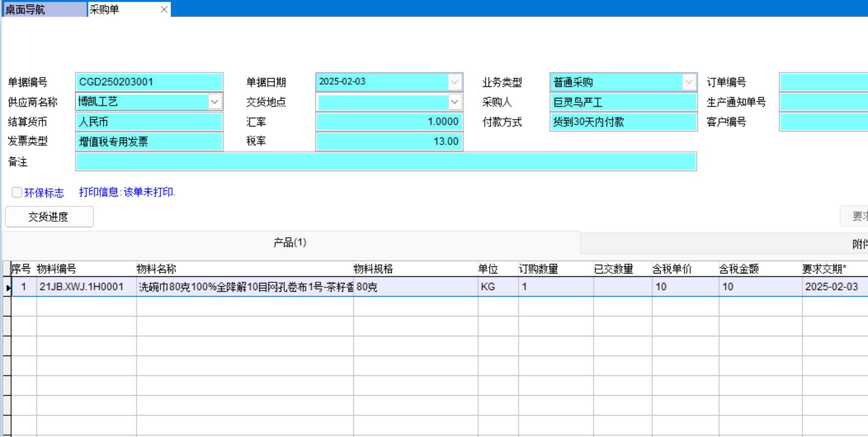
Task: Switch to the 附件 tab
Action: click(859, 244)
